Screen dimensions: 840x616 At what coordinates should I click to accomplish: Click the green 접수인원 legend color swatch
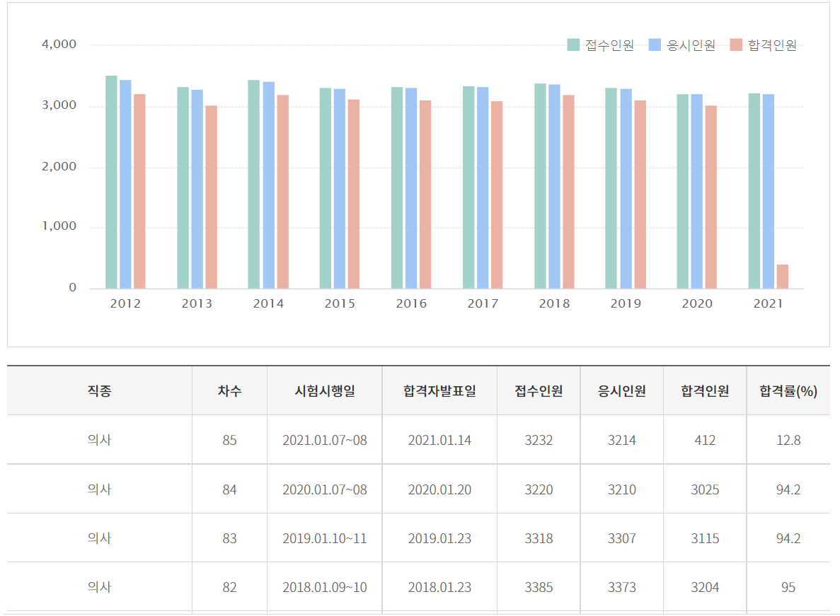tap(573, 45)
